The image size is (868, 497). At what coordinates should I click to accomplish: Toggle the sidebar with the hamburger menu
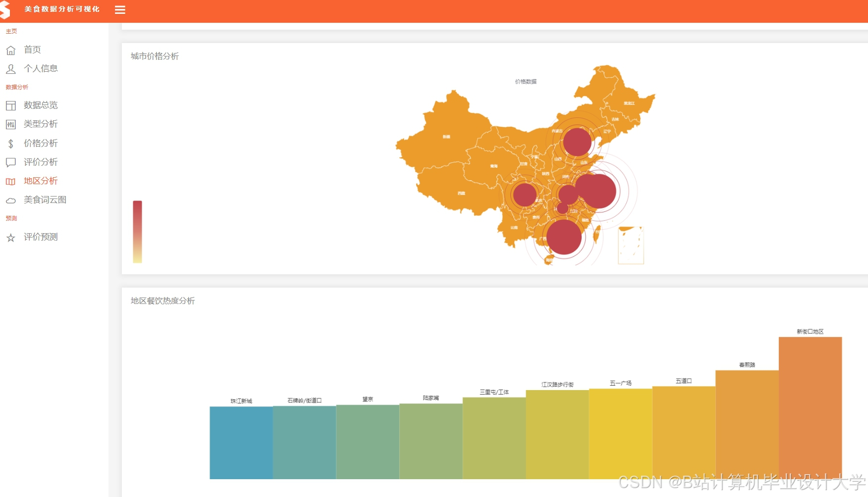[x=119, y=9]
